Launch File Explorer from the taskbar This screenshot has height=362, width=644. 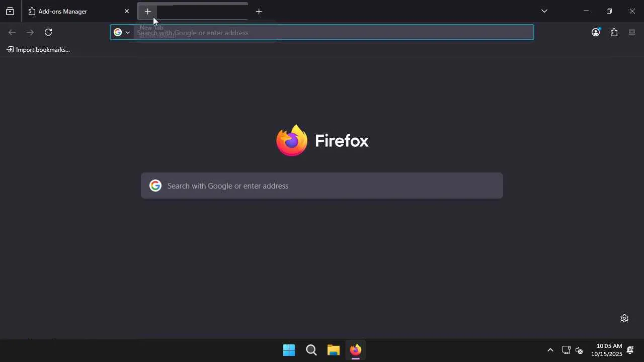pos(334,350)
